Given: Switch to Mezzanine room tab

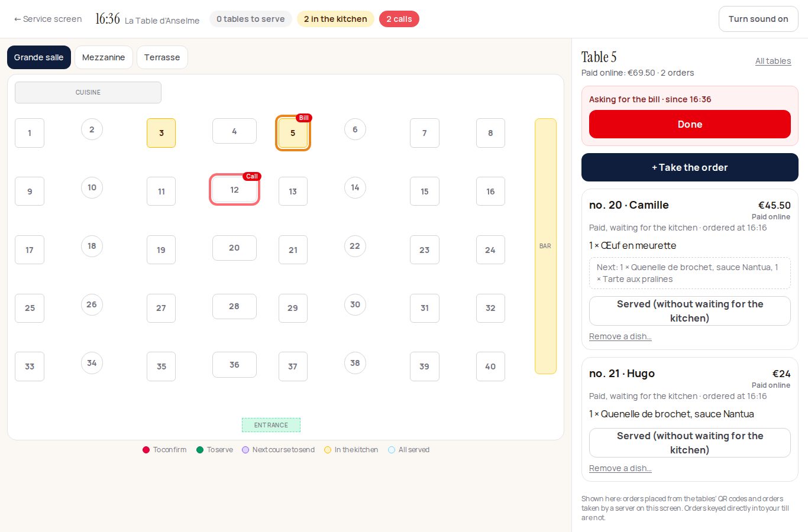Looking at the screenshot, I should point(104,57).
